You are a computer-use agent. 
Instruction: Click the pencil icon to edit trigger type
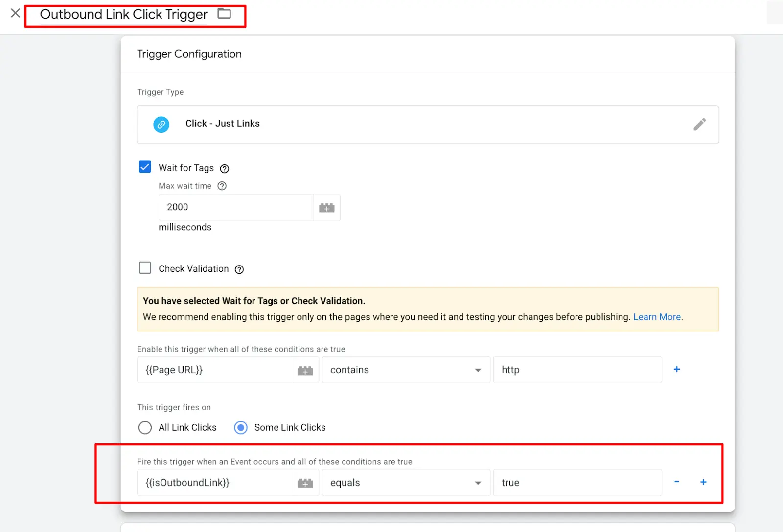pos(700,124)
